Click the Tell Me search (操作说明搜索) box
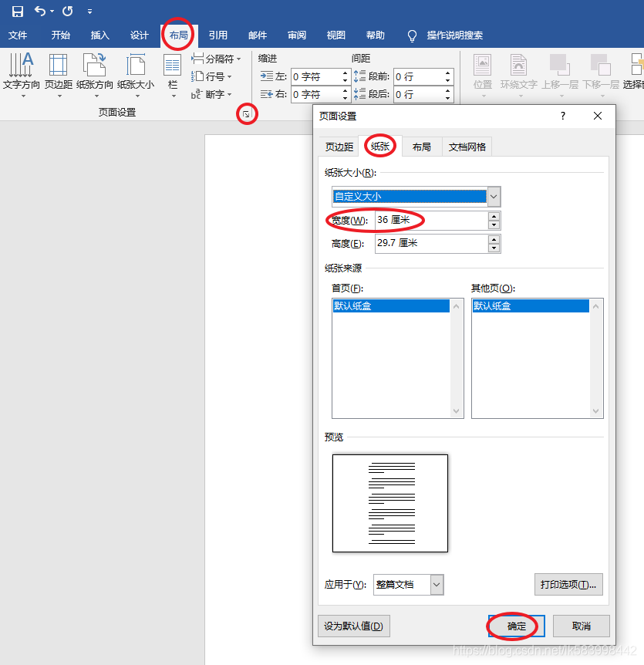This screenshot has height=665, width=644. click(x=454, y=35)
